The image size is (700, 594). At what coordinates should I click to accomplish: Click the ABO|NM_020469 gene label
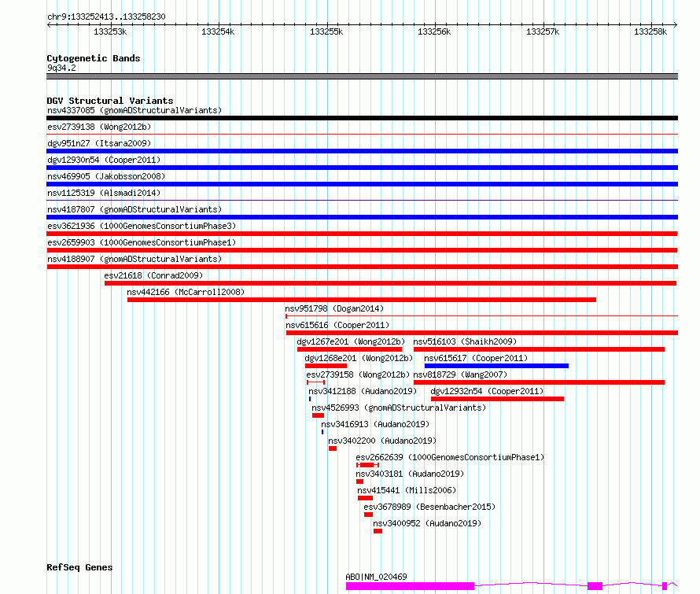pos(376,577)
